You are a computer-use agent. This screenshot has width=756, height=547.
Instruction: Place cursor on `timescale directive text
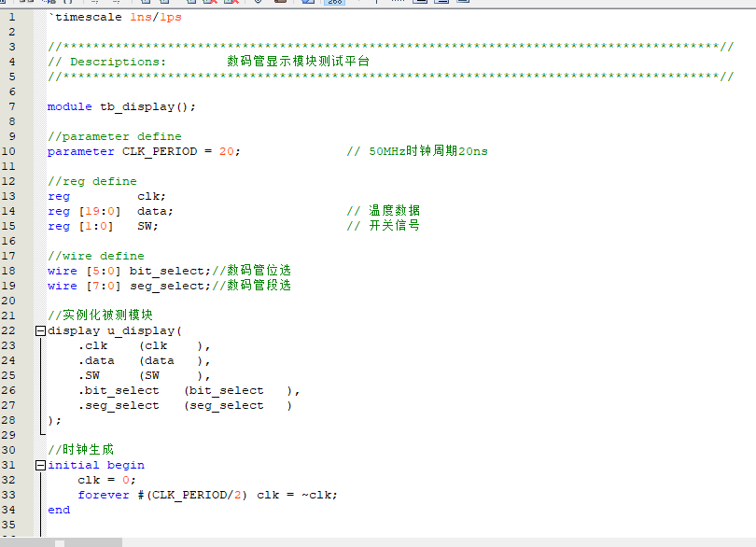point(85,18)
